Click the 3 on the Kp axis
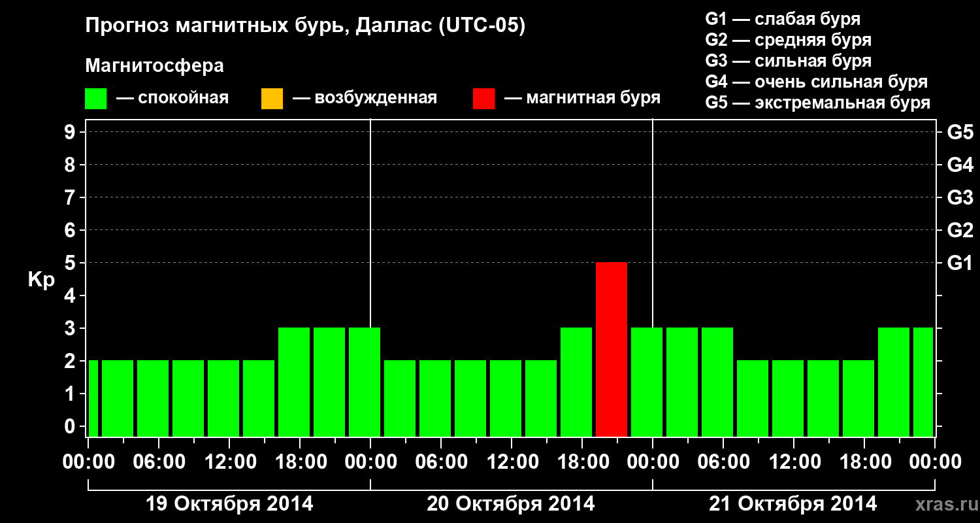 pyautogui.click(x=71, y=328)
